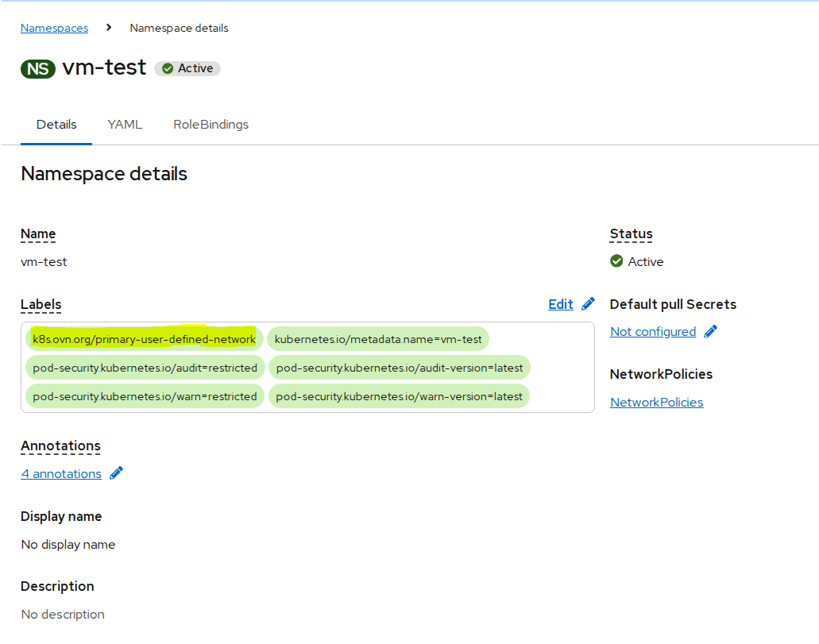Click the green check icon under Status
The width and height of the screenshot is (819, 644).
pos(616,261)
